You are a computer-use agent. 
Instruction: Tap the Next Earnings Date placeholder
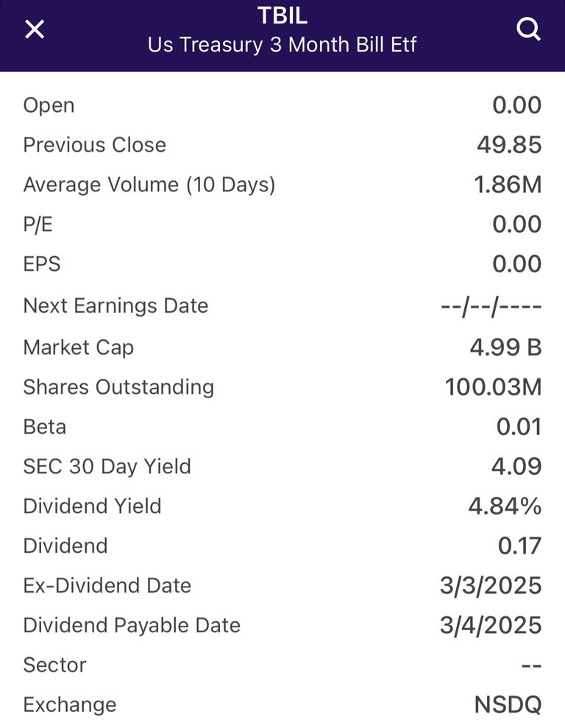(491, 307)
